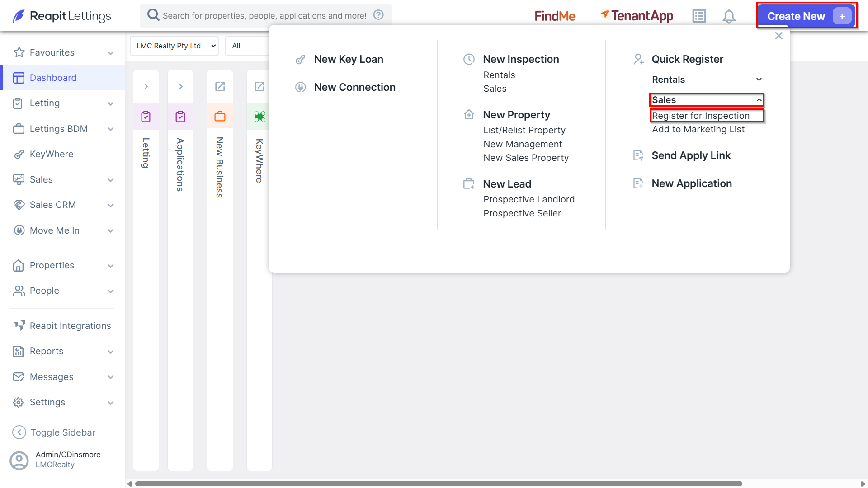Image resolution: width=868 pixels, height=488 pixels.
Task: Click New Application
Action: coord(691,183)
